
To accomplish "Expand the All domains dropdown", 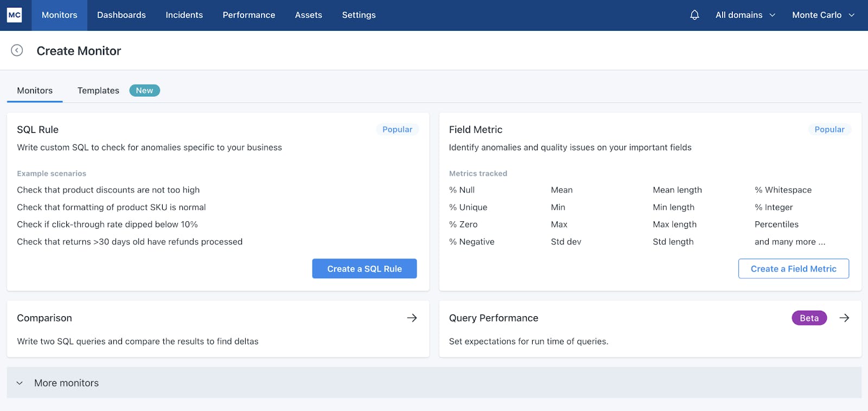I will [745, 15].
